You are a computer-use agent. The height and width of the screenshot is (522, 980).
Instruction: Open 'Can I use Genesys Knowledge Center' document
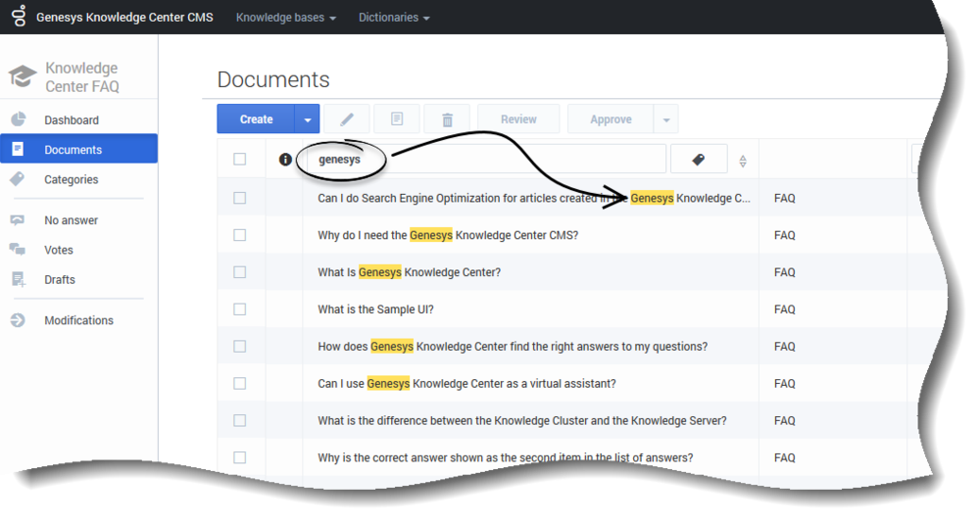(466, 383)
